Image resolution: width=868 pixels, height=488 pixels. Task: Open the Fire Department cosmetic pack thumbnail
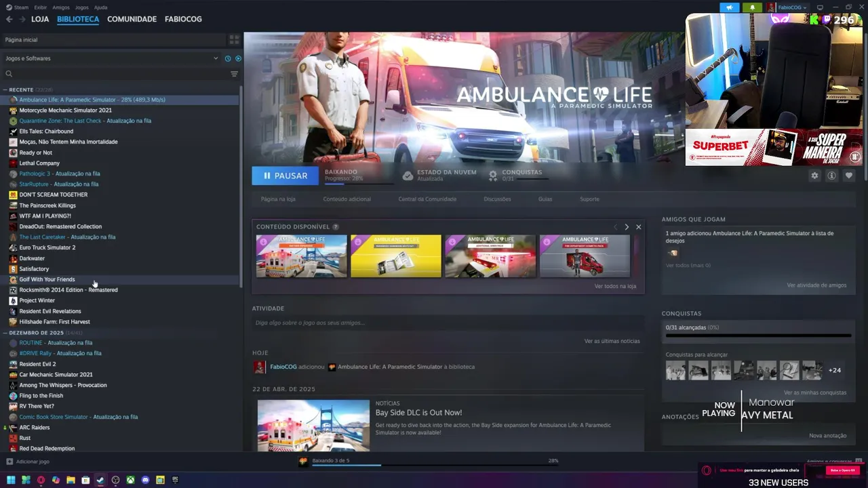click(585, 256)
